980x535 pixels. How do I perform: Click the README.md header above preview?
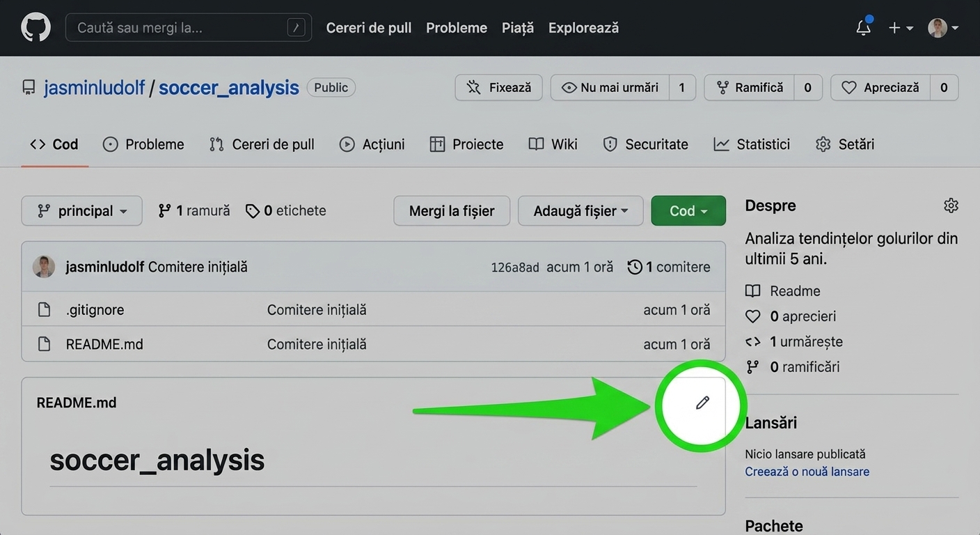77,403
